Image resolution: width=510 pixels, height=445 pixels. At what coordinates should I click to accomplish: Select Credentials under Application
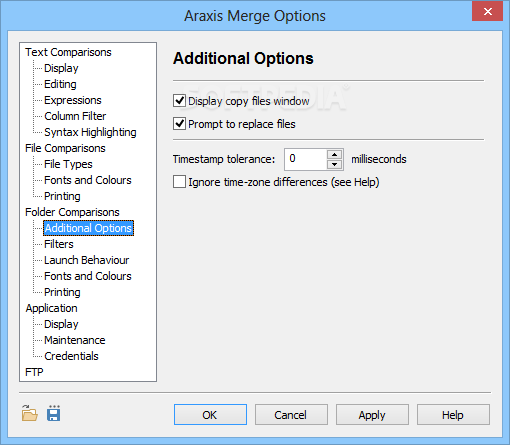tap(71, 356)
